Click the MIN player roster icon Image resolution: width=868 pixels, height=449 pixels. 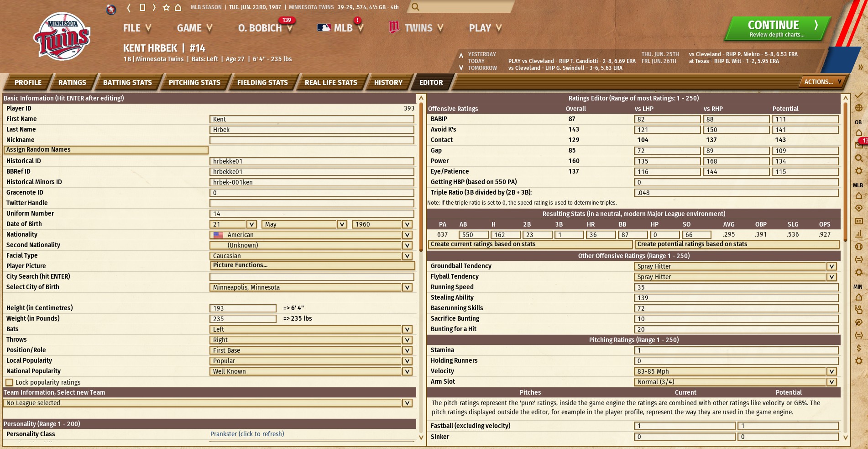pos(858,310)
